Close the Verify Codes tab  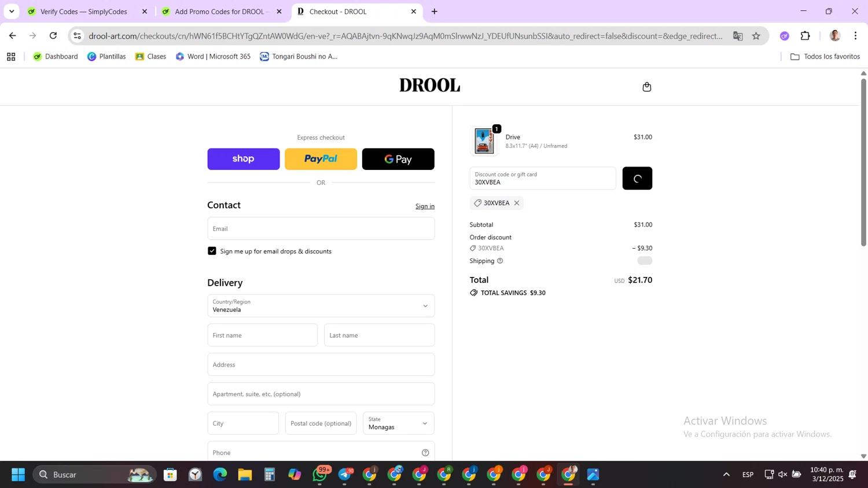click(x=145, y=12)
